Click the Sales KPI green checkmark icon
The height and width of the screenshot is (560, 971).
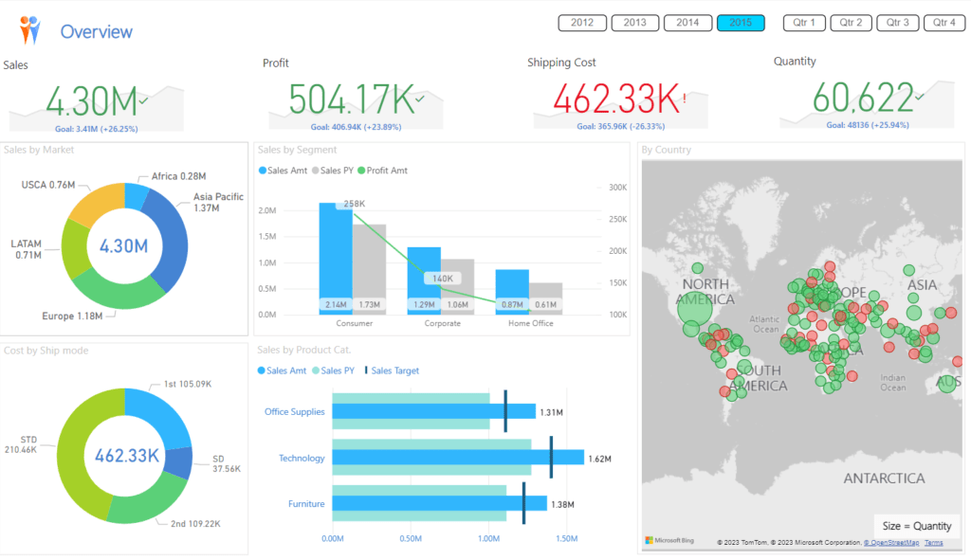coord(143,98)
